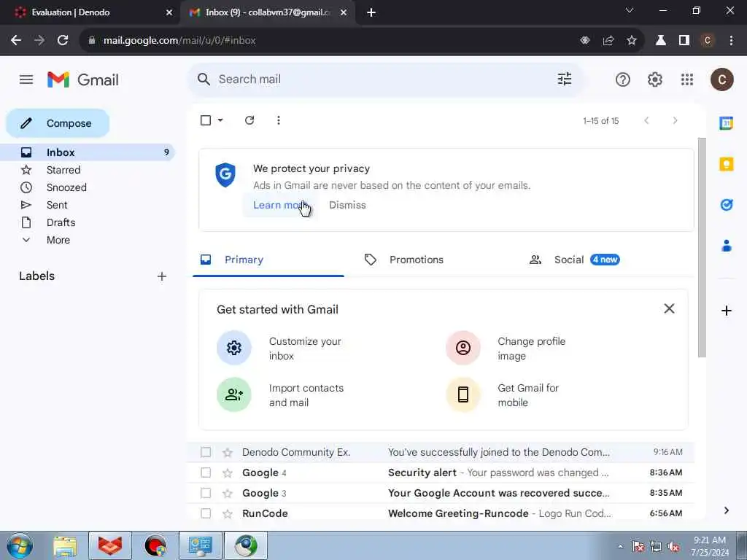Open Gmail settings gear icon
Viewport: 747px width, 560px height.
(655, 79)
